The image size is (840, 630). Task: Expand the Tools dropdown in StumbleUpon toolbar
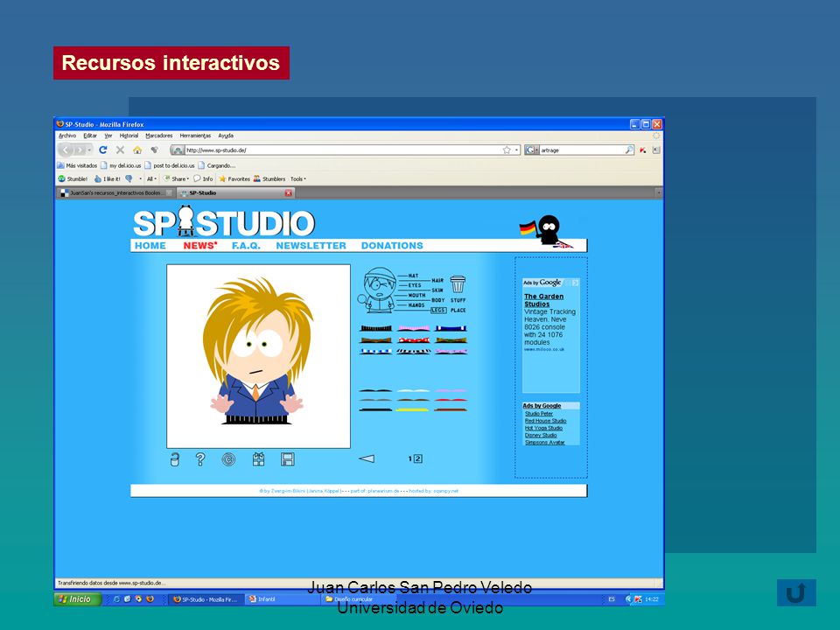click(297, 178)
